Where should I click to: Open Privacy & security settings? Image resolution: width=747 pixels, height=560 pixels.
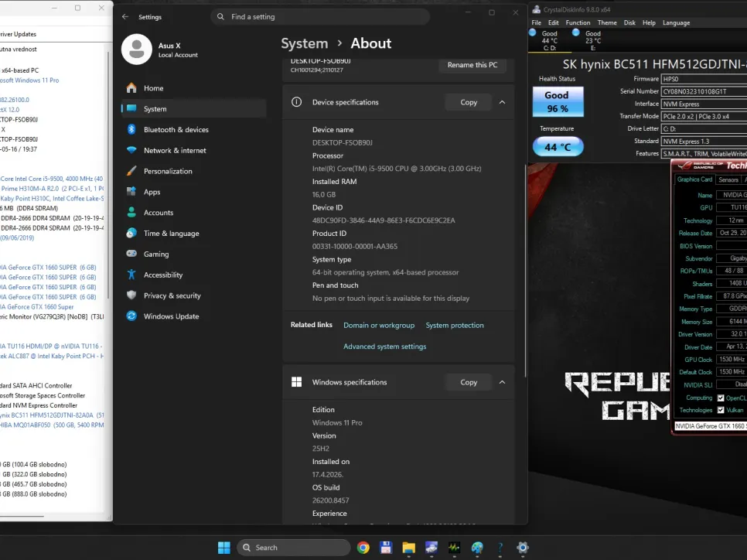[x=193, y=295]
